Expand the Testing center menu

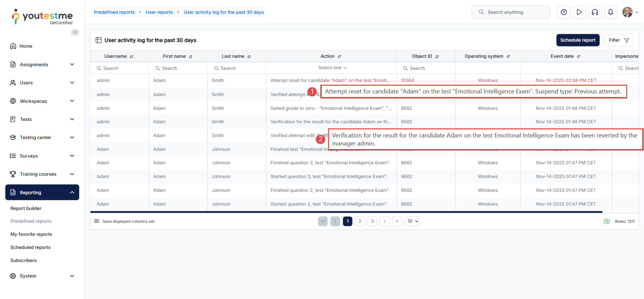point(72,137)
